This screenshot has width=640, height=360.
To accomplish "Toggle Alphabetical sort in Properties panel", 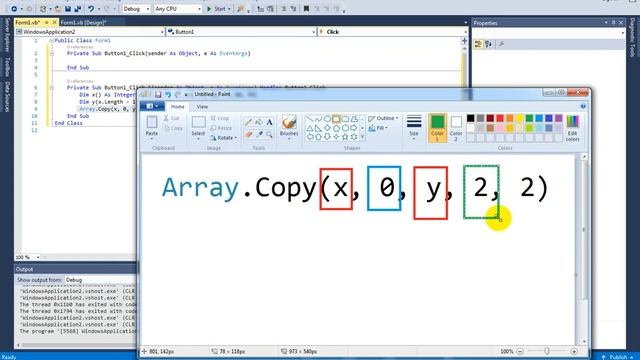I will (489, 44).
